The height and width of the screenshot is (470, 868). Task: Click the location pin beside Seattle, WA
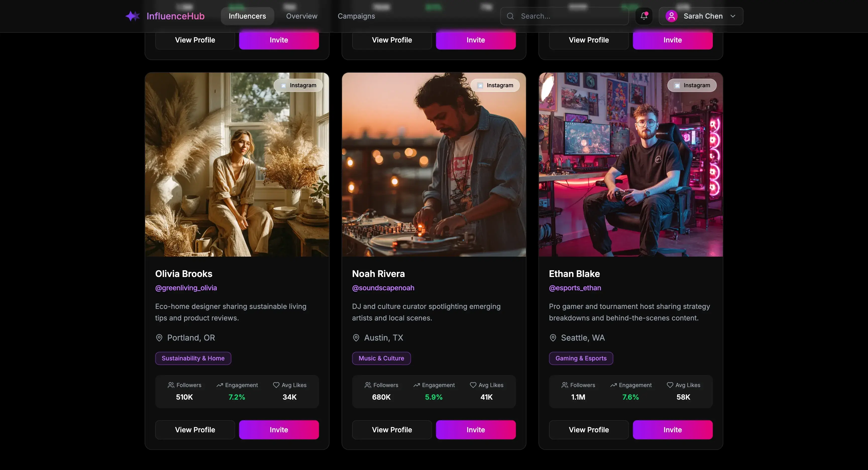553,338
